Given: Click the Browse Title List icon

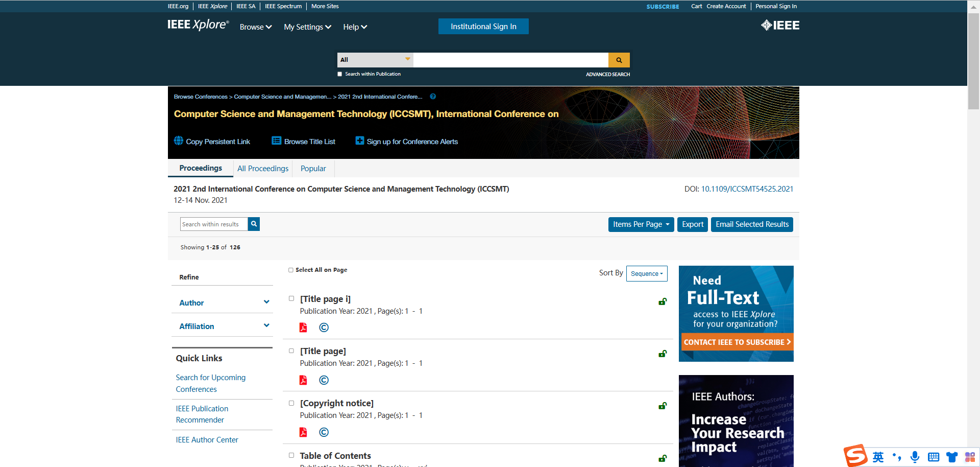Looking at the screenshot, I should pyautogui.click(x=276, y=141).
